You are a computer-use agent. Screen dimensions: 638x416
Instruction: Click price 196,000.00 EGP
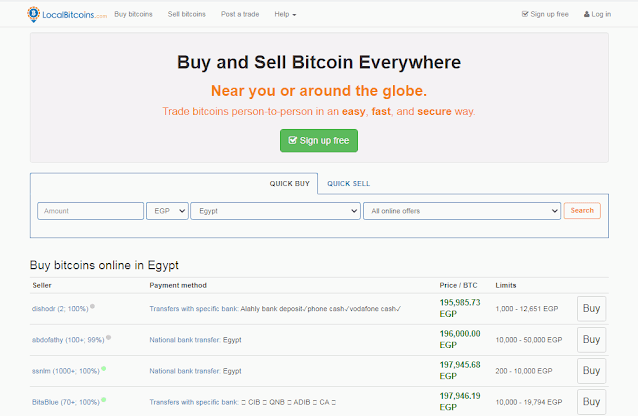click(x=460, y=339)
